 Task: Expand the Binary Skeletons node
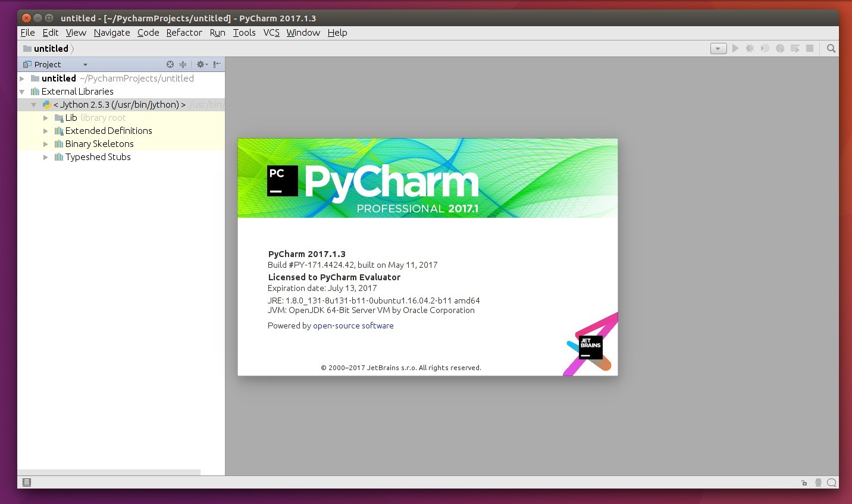[46, 144]
